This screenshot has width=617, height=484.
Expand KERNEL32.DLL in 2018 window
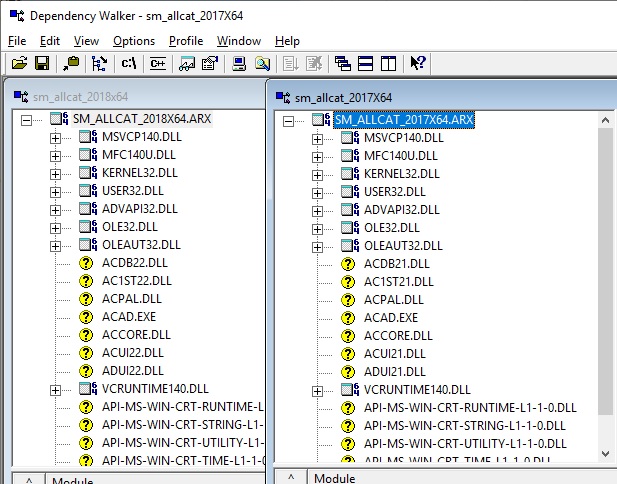tap(55, 174)
